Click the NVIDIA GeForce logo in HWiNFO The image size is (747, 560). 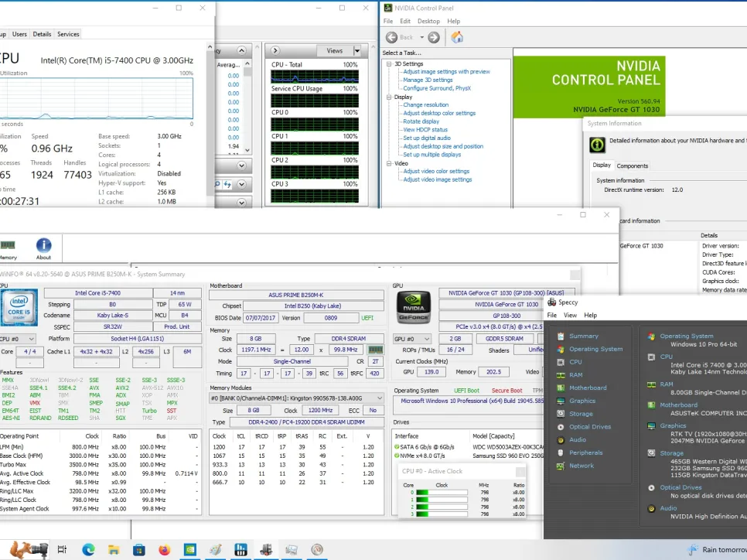pos(414,307)
